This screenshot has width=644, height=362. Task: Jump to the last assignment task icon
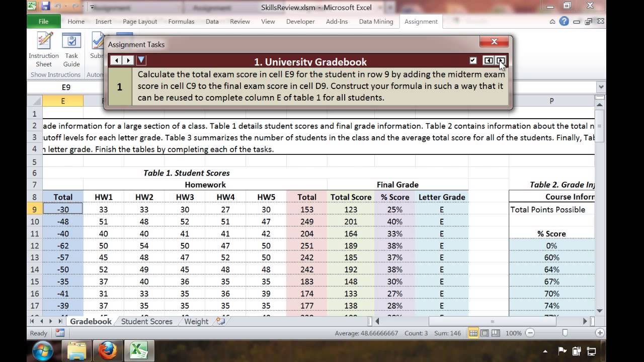[501, 60]
